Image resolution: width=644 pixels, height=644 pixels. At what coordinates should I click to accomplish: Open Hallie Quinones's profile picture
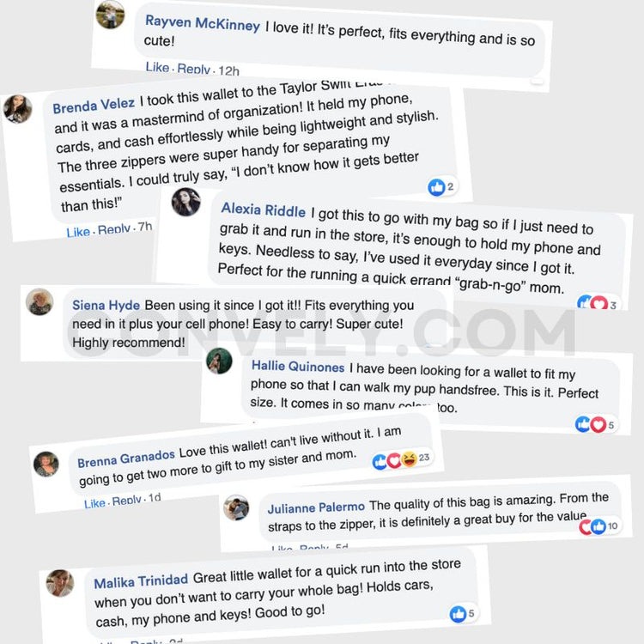[x=219, y=361]
